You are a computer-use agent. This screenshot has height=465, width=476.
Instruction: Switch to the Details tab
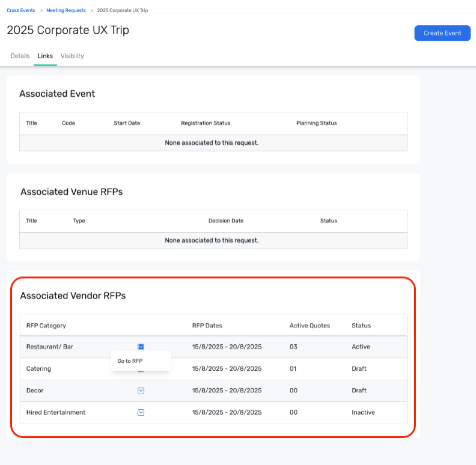pyautogui.click(x=20, y=56)
